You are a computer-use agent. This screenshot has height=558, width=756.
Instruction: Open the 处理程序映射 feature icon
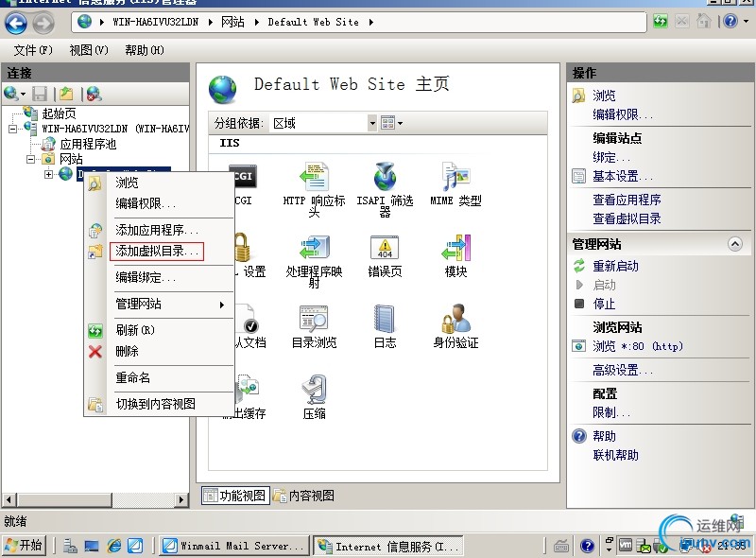pos(314,248)
